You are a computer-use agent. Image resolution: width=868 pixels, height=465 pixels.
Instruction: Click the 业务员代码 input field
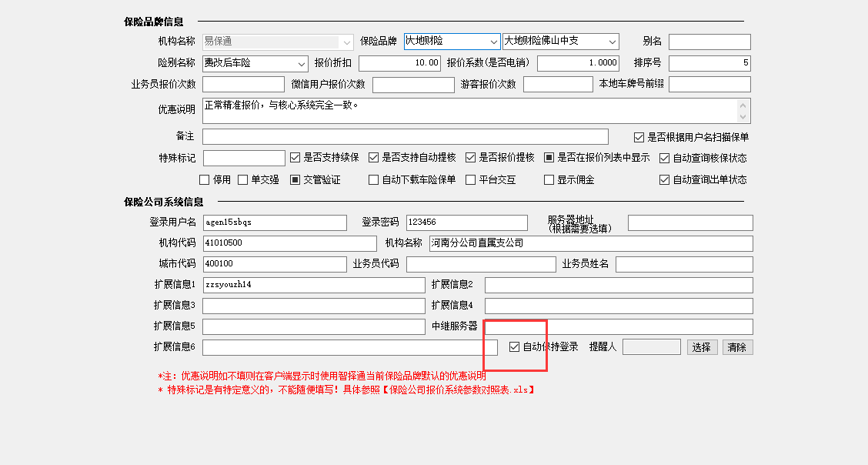(x=481, y=264)
